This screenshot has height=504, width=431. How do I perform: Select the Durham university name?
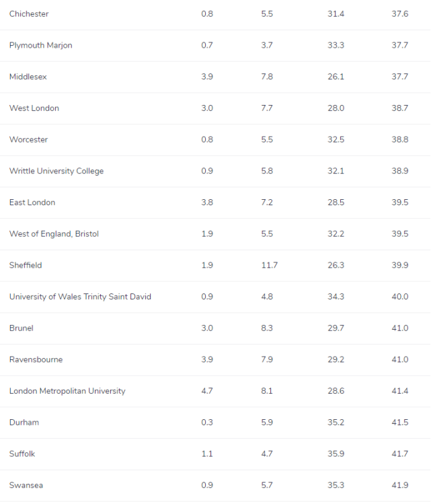tap(24, 423)
